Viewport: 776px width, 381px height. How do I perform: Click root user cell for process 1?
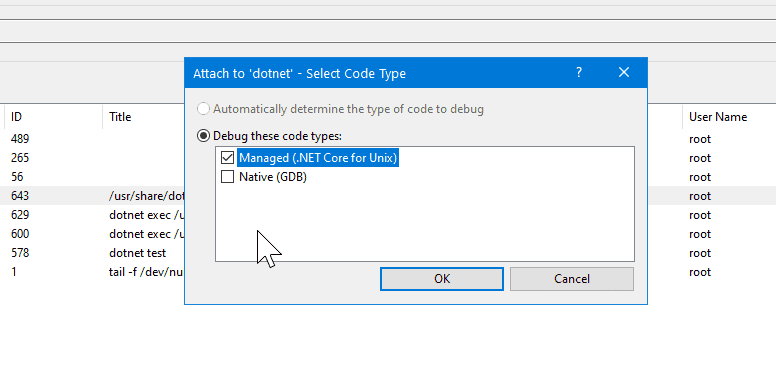(x=700, y=272)
